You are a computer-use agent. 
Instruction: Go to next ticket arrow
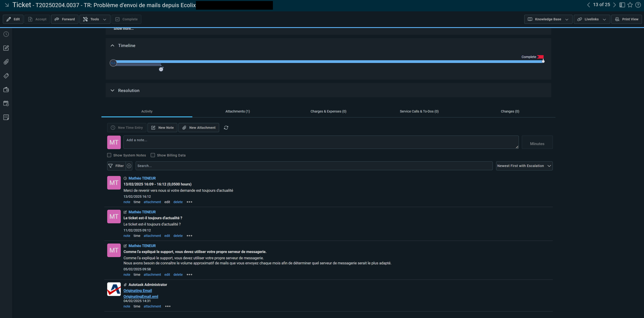[614, 5]
